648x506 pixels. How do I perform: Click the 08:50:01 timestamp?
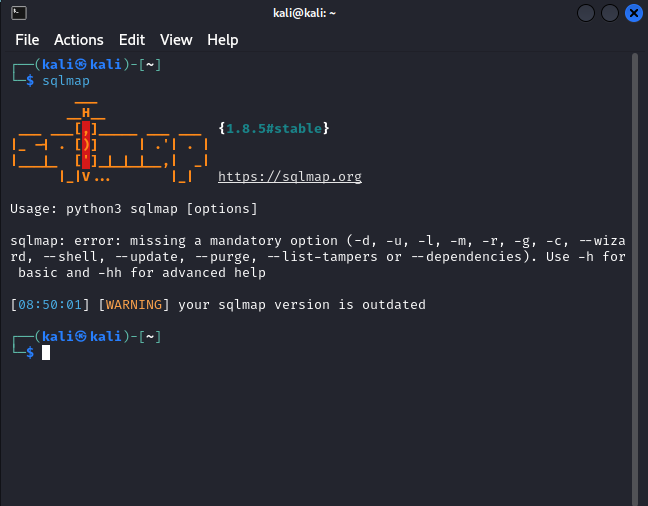point(50,305)
